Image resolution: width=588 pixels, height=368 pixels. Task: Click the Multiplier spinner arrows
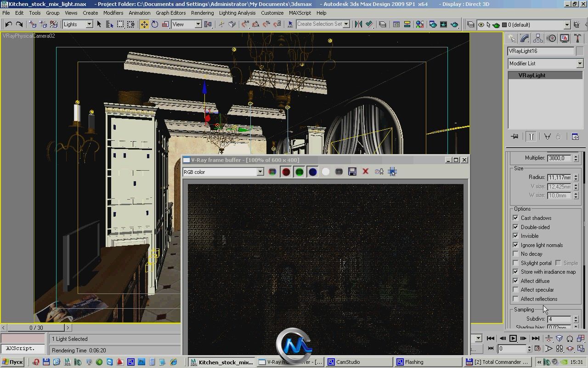tap(576, 158)
